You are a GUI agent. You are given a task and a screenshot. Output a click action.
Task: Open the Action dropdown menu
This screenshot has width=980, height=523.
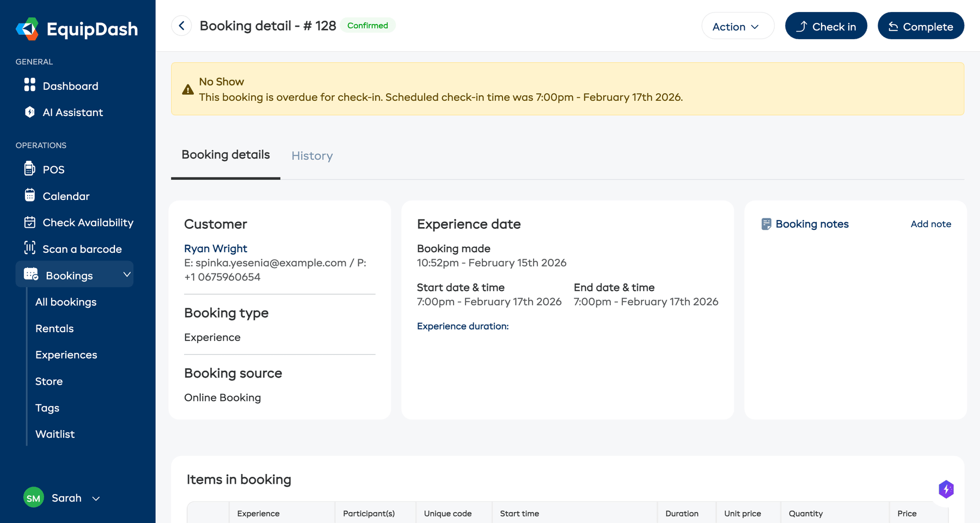[x=737, y=26]
